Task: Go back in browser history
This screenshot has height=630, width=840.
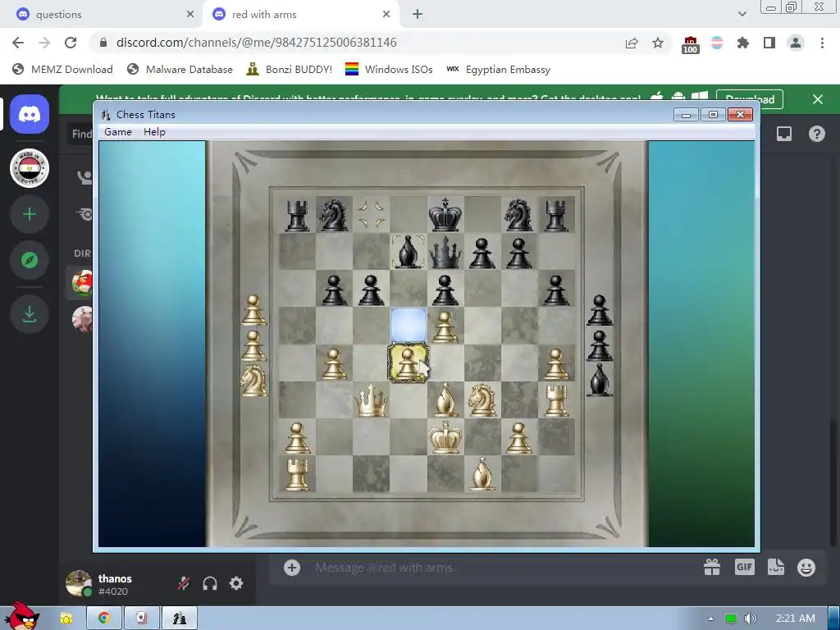Action: click(18, 43)
